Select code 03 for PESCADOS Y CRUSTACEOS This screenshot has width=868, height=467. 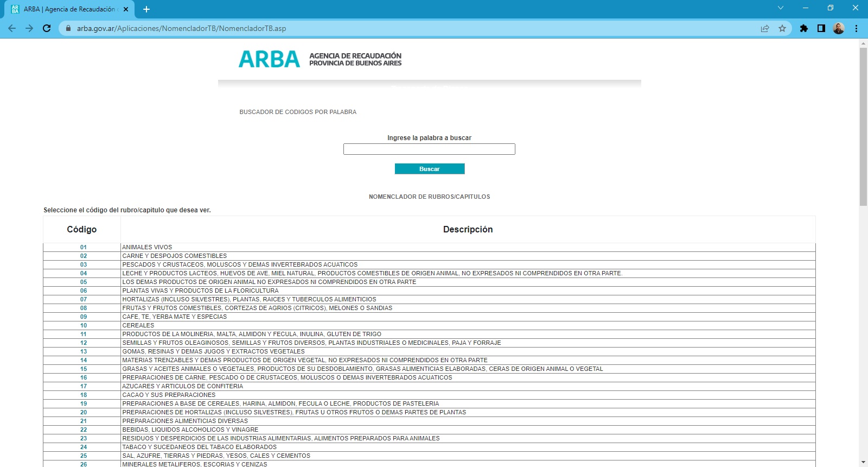coord(84,264)
